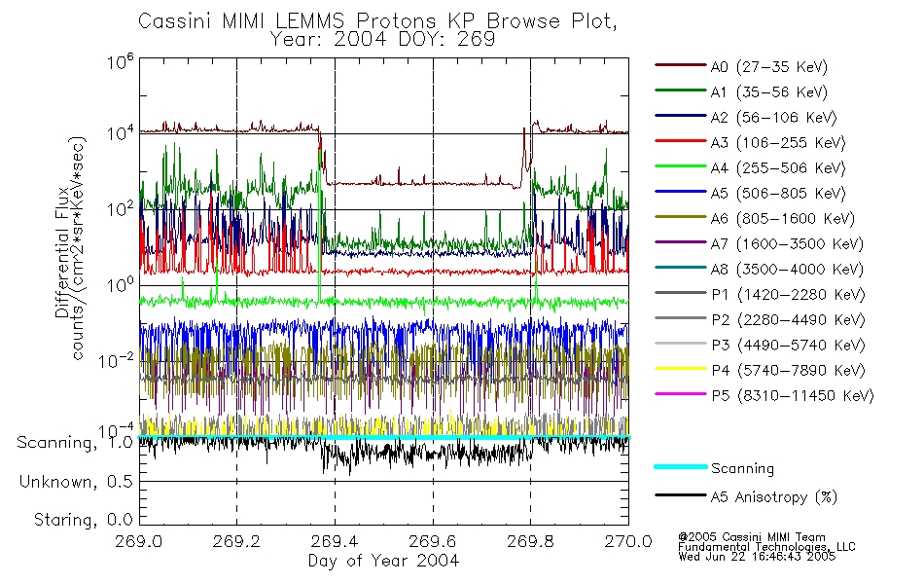The image size is (924, 584).
Task: Click the 269.4 x-axis tick label
Action: 335,541
